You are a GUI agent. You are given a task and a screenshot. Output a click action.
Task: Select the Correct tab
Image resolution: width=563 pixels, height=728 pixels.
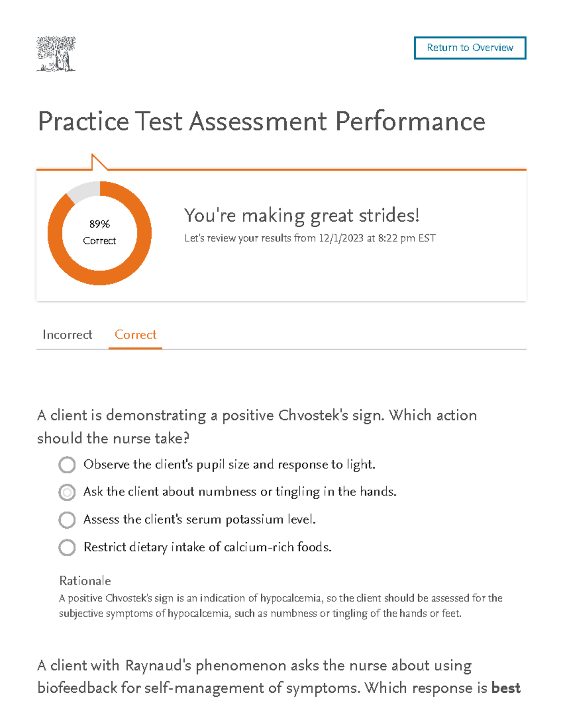click(x=135, y=335)
